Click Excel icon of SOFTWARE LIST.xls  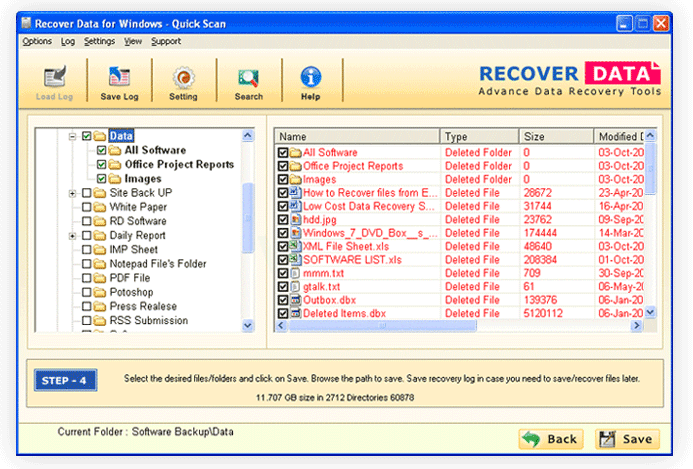coord(295,259)
